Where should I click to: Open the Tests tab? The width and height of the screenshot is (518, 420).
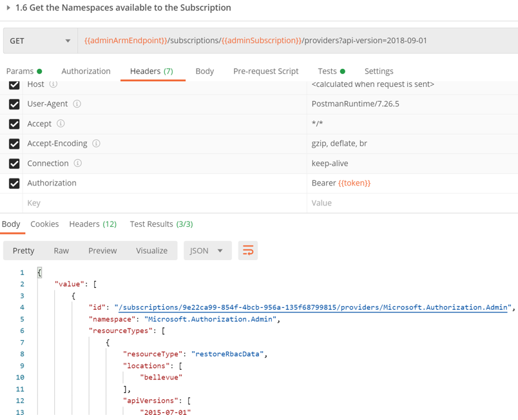[331, 72]
